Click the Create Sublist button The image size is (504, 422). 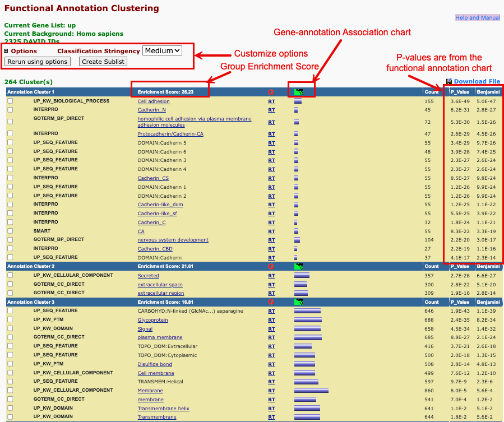click(103, 62)
